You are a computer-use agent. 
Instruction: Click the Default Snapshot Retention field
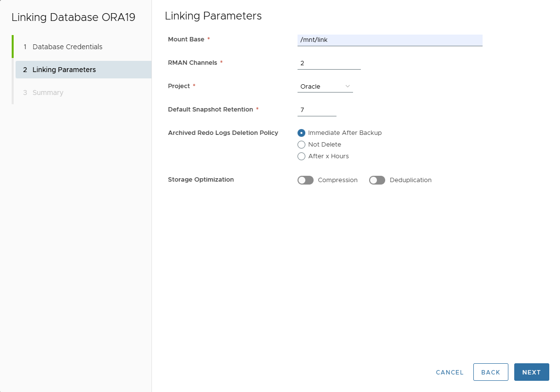coord(317,110)
